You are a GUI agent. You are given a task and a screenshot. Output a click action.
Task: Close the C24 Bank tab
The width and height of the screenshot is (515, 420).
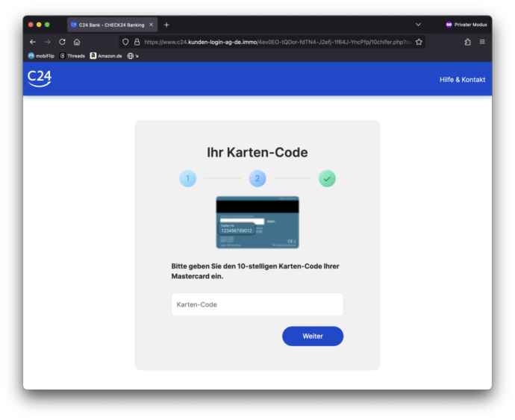(151, 25)
